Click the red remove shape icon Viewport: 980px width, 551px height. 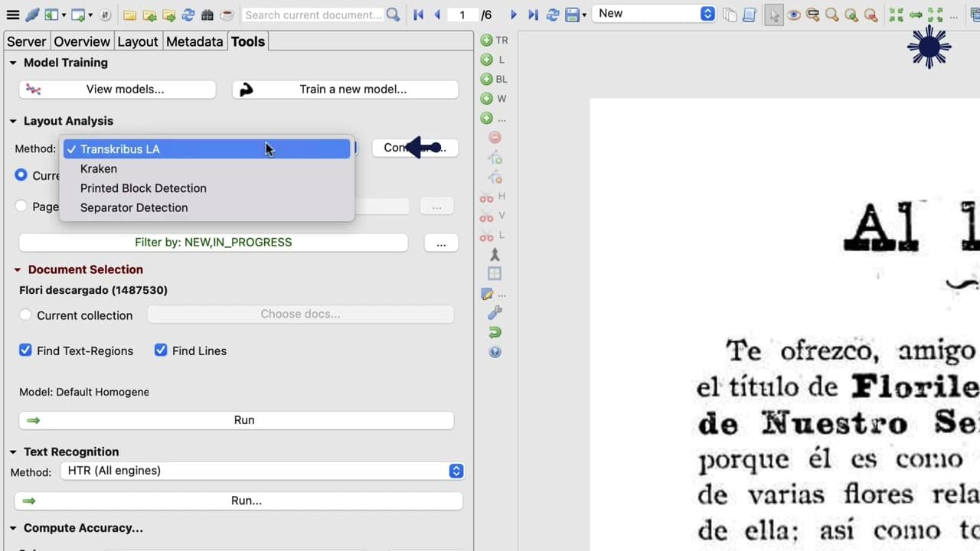[x=495, y=138]
